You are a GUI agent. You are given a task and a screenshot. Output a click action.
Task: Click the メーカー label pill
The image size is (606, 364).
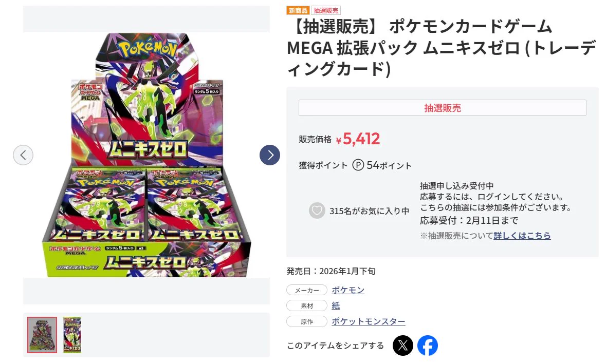coord(307,290)
